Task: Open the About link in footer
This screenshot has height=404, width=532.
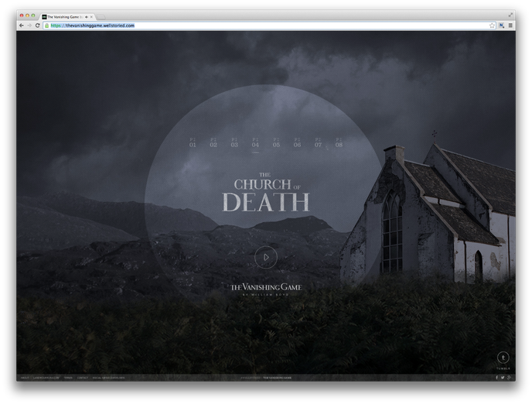Action: [23, 378]
